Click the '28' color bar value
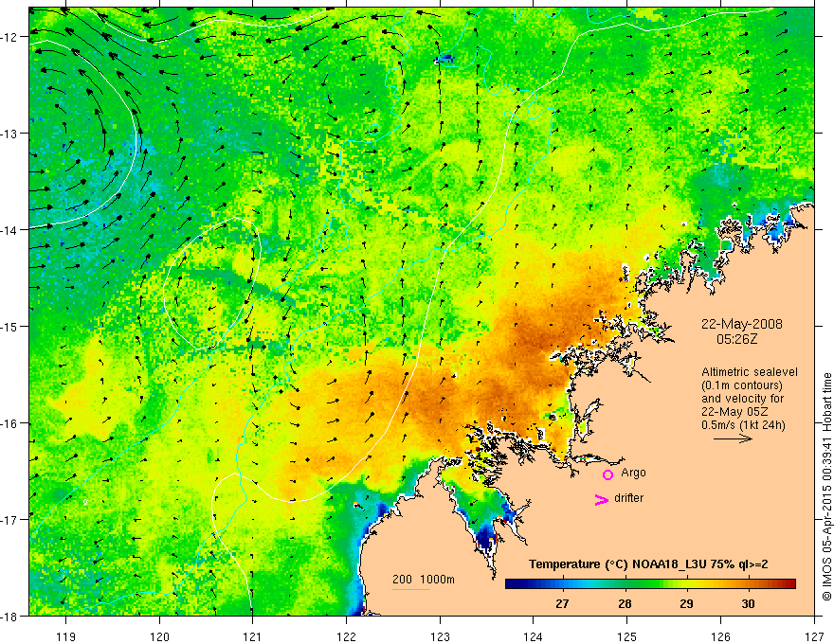This screenshot has height=644, width=834. (x=625, y=603)
